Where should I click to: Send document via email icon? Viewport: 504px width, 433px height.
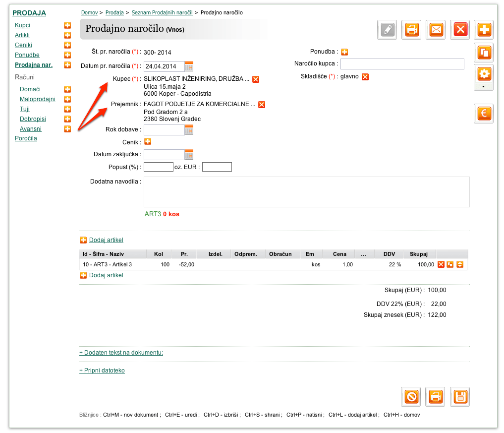[x=436, y=30]
